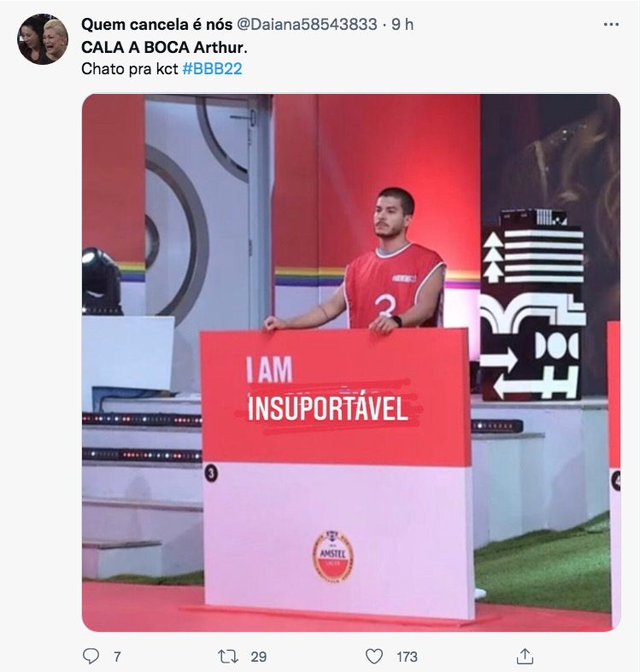Open the #BBB22 hashtag link

(x=212, y=68)
